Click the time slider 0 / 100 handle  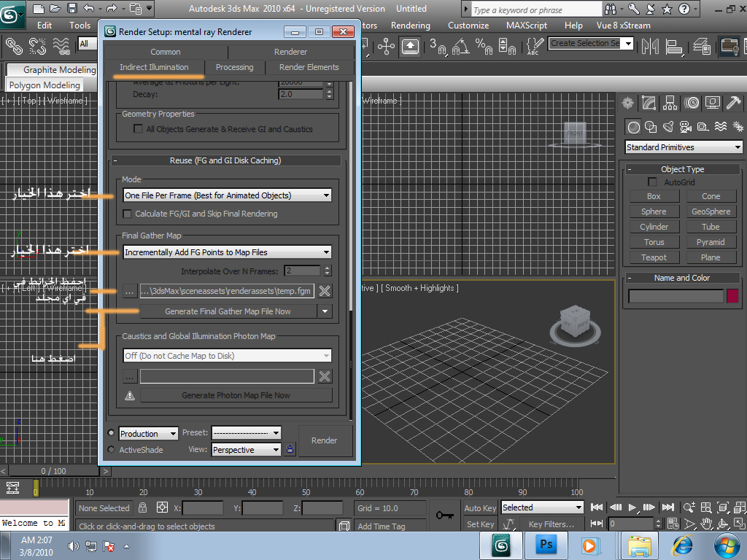53,471
